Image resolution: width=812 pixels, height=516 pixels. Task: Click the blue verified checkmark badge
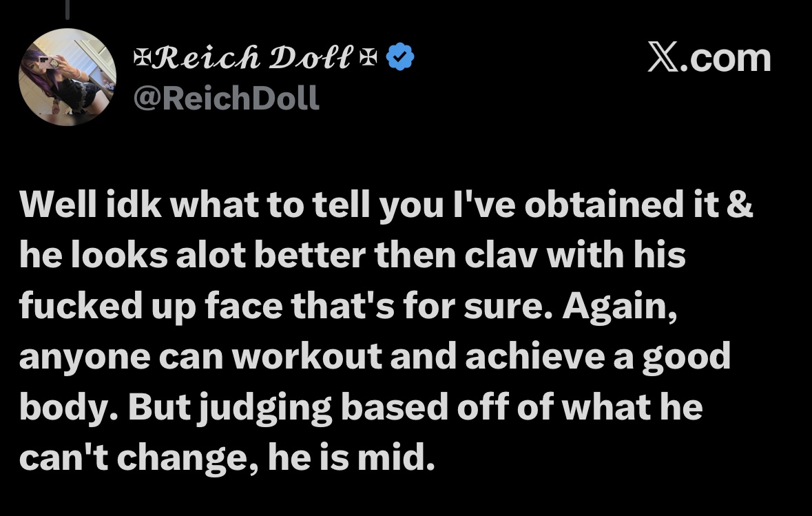point(401,56)
